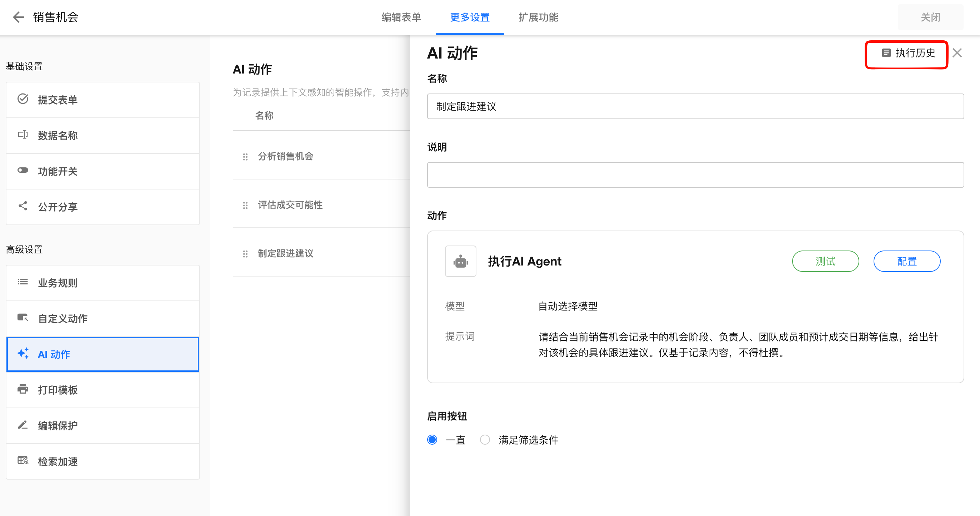Click drag handle beside 分析销售机会
980x516 pixels.
245,157
